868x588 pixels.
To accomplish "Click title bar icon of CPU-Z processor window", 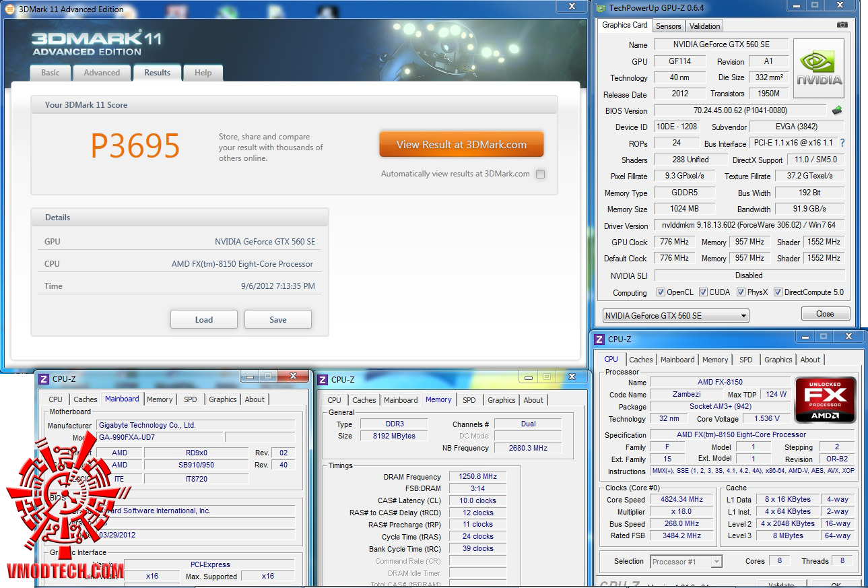I will [599, 339].
